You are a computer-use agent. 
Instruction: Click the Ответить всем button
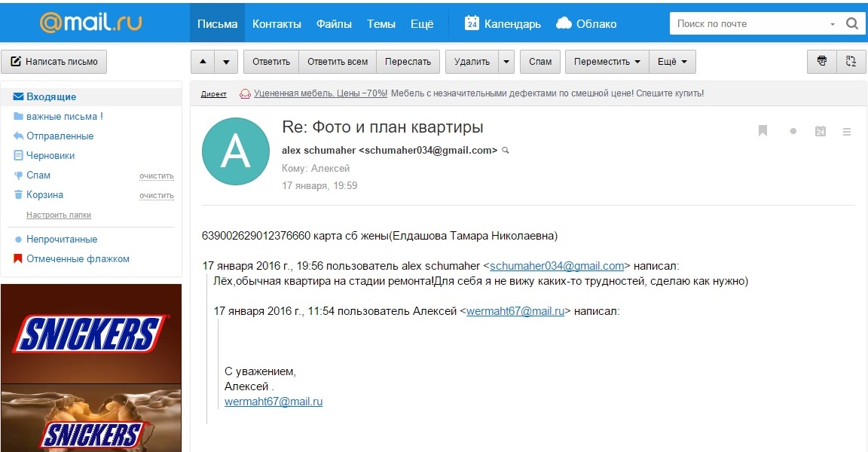[x=338, y=62]
